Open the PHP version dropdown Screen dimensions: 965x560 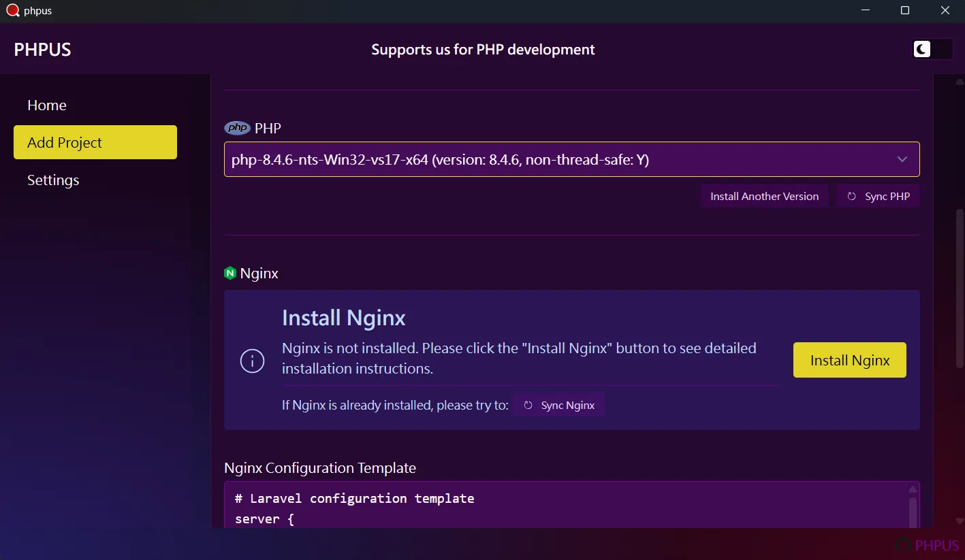click(571, 159)
